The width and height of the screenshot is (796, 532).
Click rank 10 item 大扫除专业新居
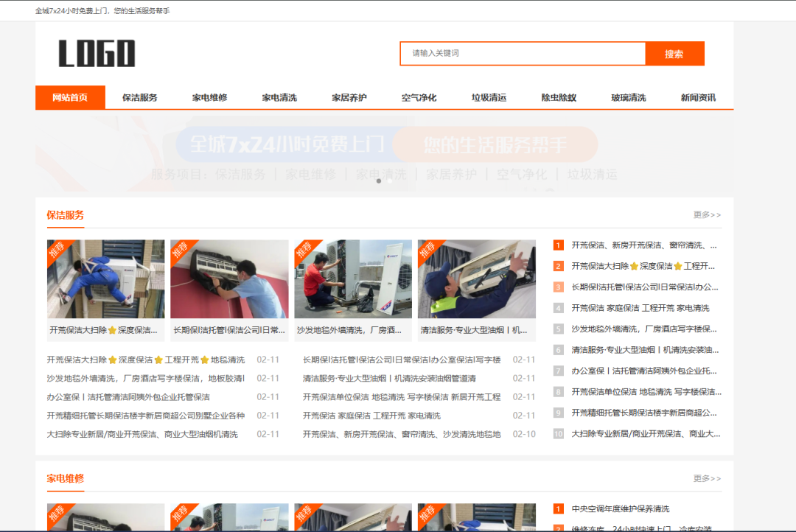pos(646,434)
